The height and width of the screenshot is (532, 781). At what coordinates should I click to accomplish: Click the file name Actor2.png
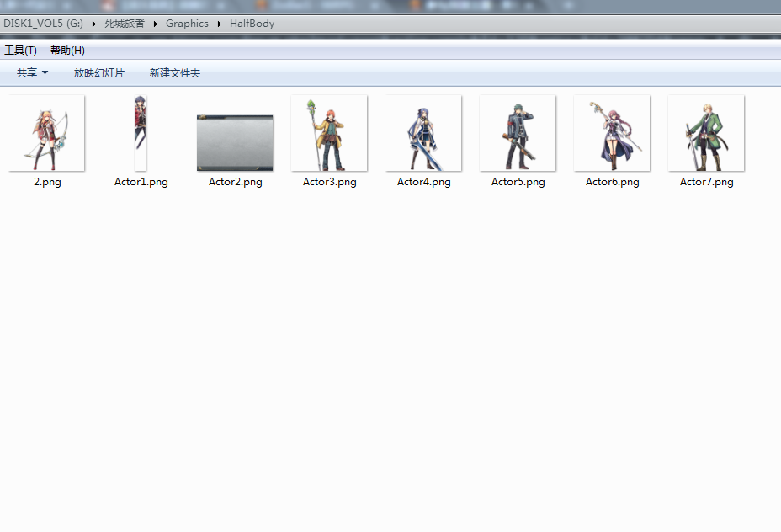[x=235, y=183]
